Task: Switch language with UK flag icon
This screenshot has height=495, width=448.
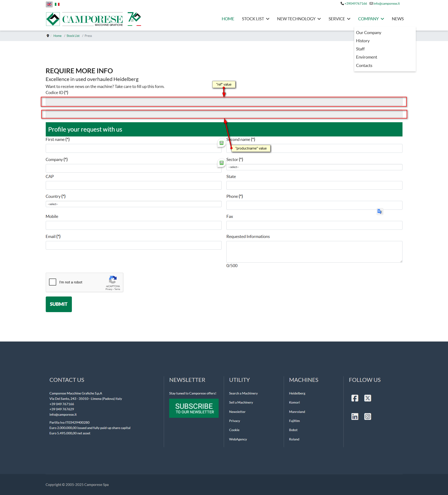Action: tap(49, 4)
